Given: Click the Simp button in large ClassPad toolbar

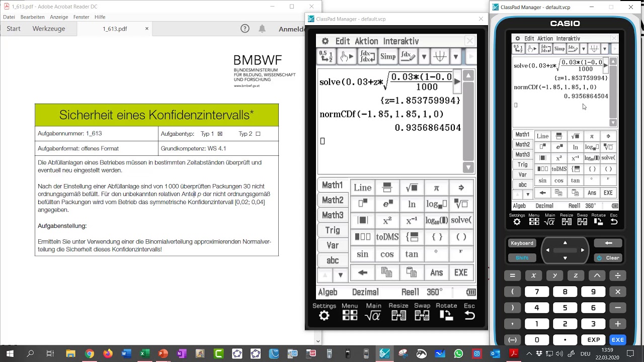Looking at the screenshot, I should pyautogui.click(x=387, y=57).
